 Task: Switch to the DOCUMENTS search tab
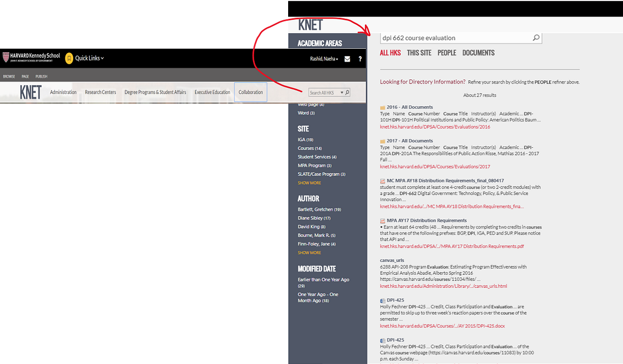click(x=479, y=53)
